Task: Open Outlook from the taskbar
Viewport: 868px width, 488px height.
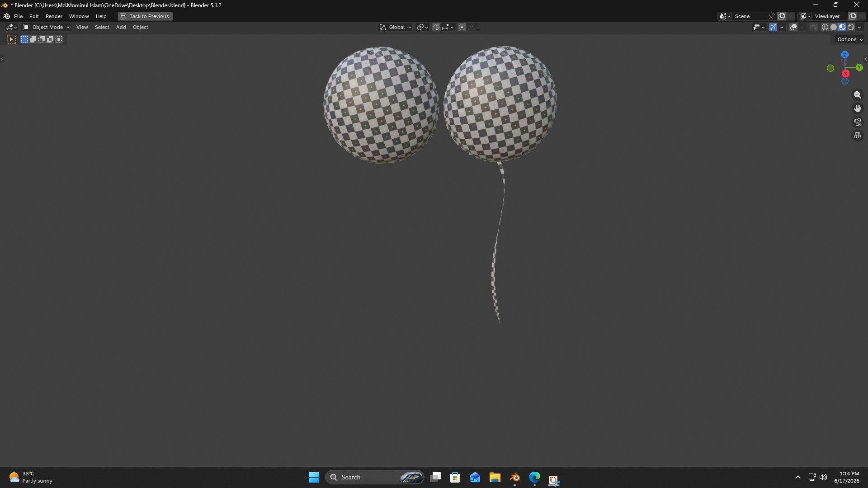Action: click(x=475, y=477)
